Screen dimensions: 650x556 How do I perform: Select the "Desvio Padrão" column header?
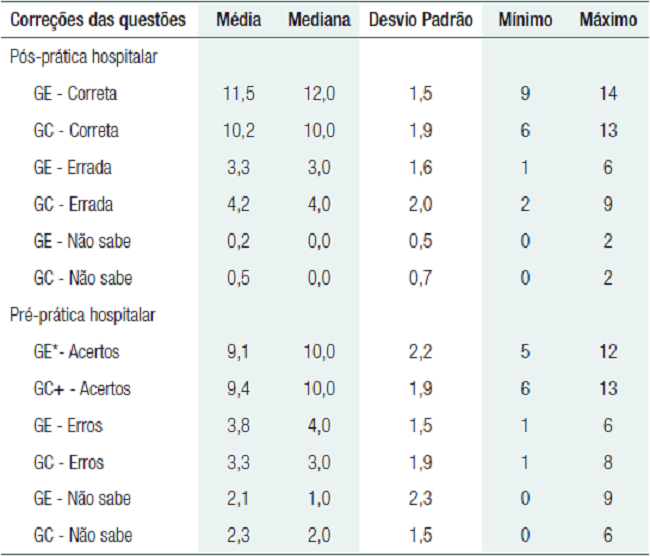coord(420,20)
